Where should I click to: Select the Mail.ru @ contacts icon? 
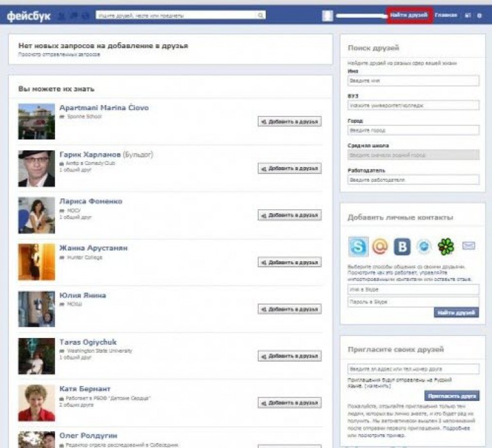380,246
